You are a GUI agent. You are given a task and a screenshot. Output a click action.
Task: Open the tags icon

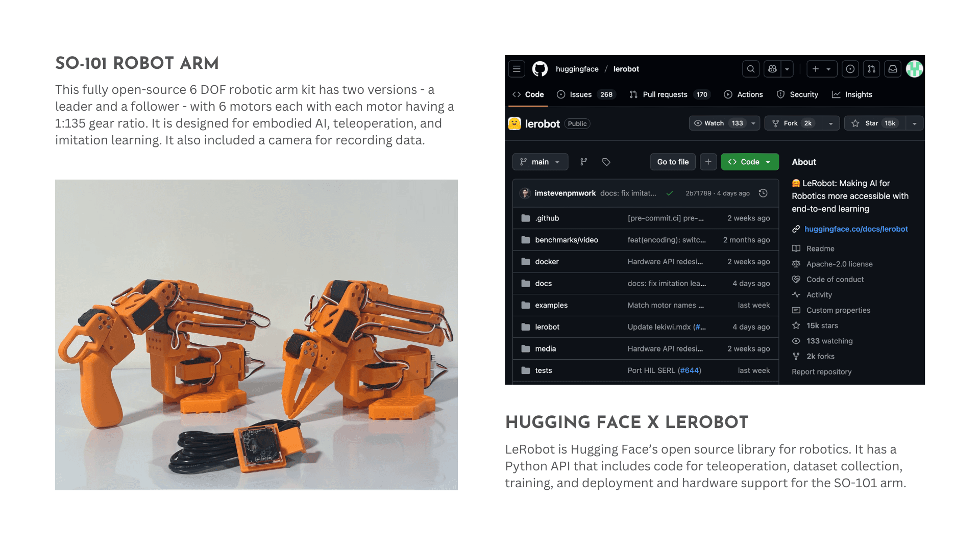tap(606, 162)
